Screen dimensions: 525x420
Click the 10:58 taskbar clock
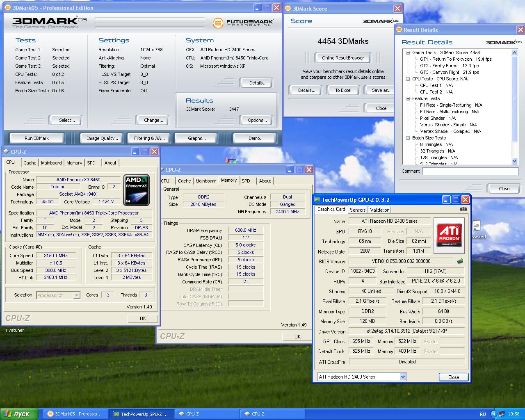514,414
